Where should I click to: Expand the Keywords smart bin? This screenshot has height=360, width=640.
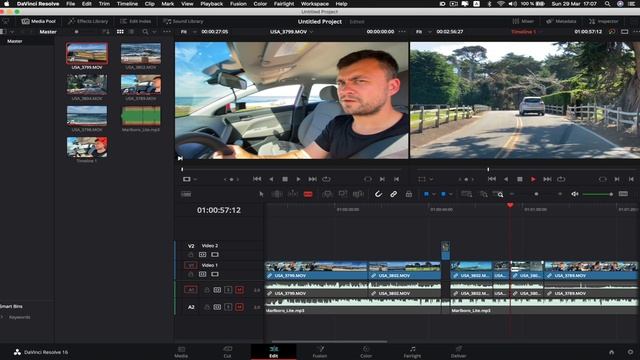pyautogui.click(x=2, y=317)
